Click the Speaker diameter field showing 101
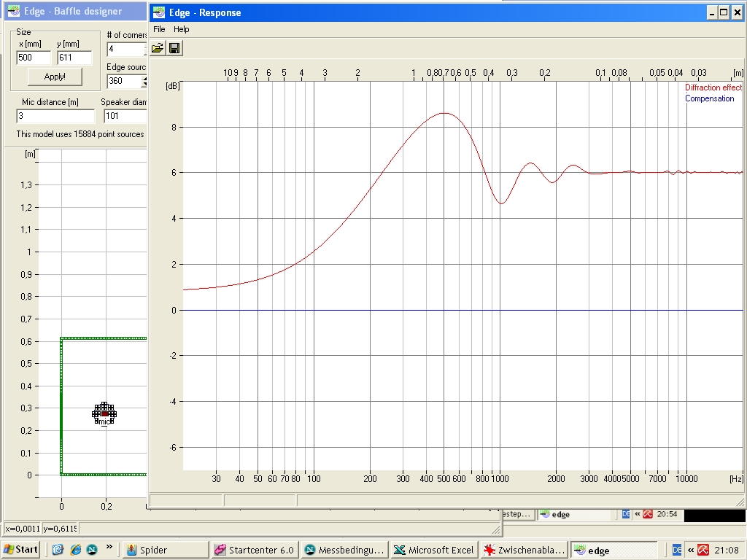 [x=125, y=116]
